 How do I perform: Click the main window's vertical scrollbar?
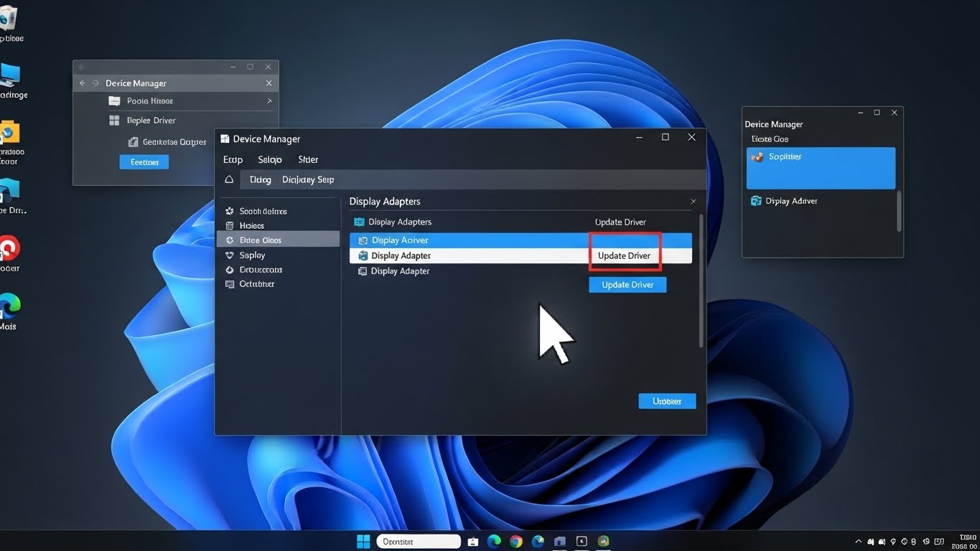(701, 280)
